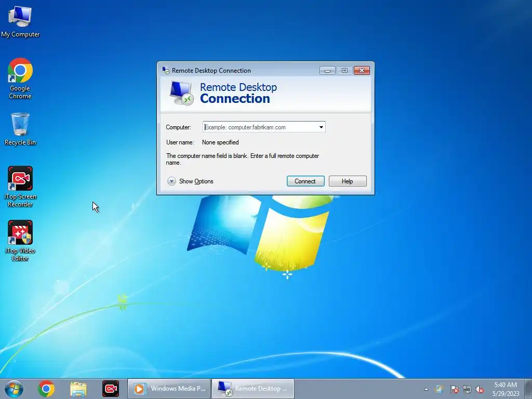532x399 pixels.
Task: Open iTop Video Editor desktop shortcut
Action: click(20, 241)
